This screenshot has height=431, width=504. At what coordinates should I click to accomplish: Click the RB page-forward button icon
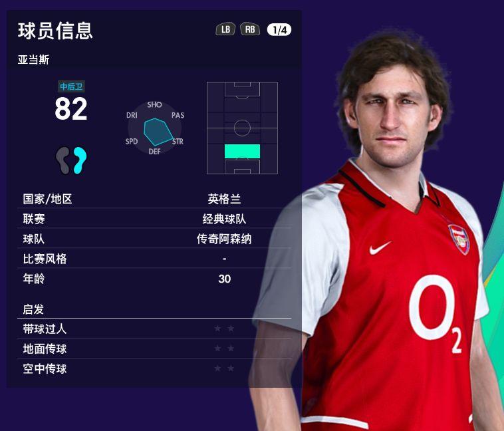point(250,29)
